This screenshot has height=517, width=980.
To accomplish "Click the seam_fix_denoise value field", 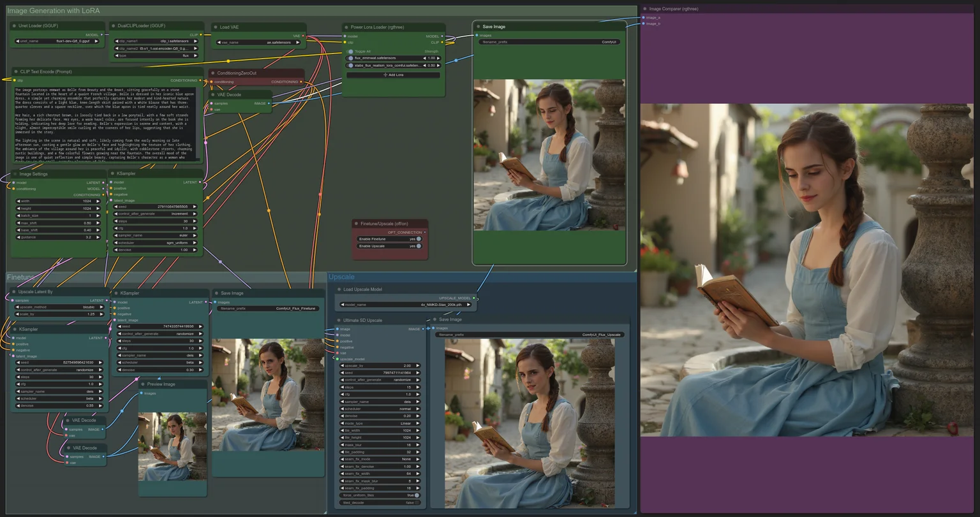I will [x=381, y=467].
